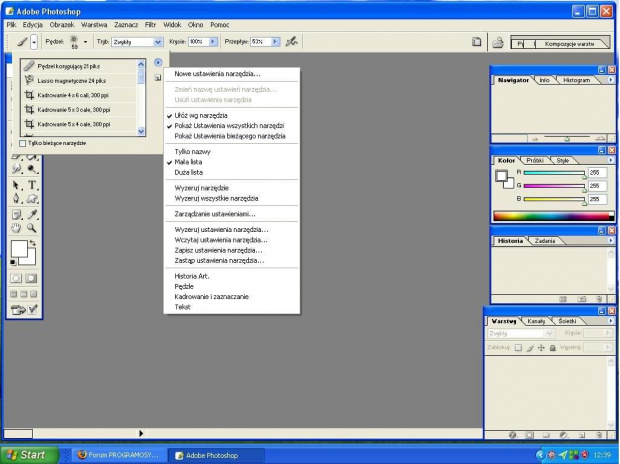Toggle lock all padlock in Warstwy panel
Viewport: 620px width, 464px height.
point(552,348)
